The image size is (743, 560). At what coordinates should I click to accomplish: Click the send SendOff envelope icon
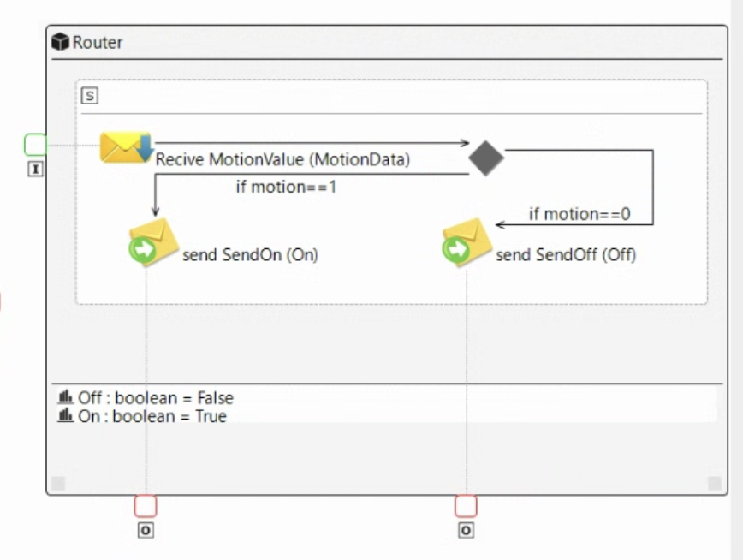[x=466, y=242]
